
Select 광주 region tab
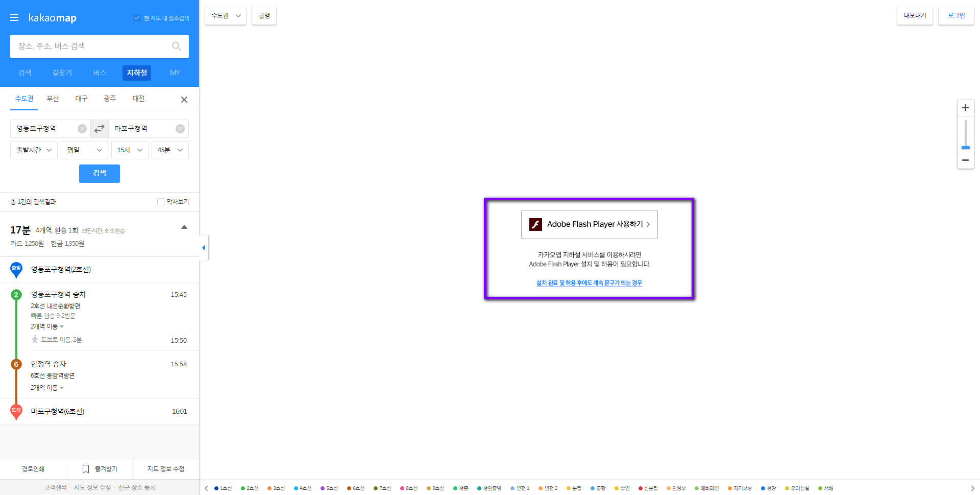pos(110,99)
